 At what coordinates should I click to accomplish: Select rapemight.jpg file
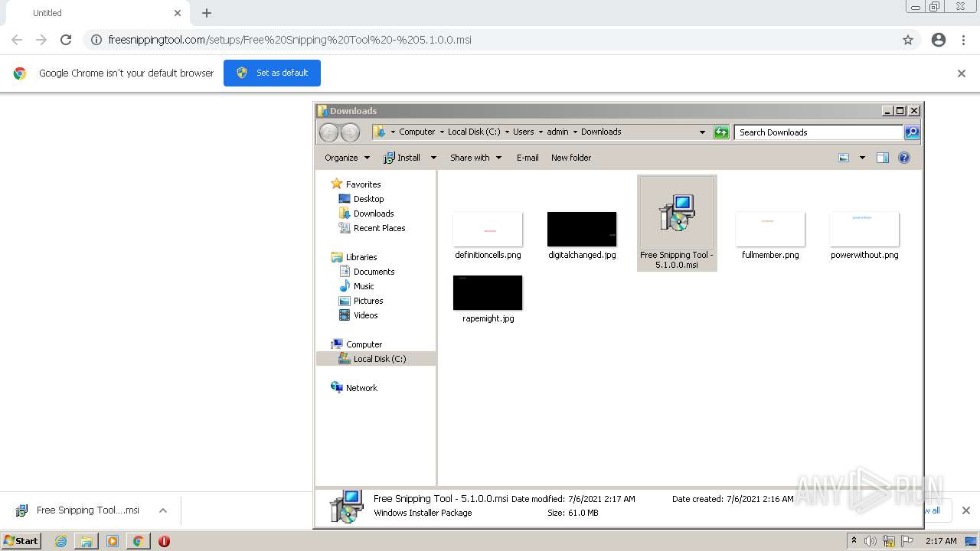point(488,299)
